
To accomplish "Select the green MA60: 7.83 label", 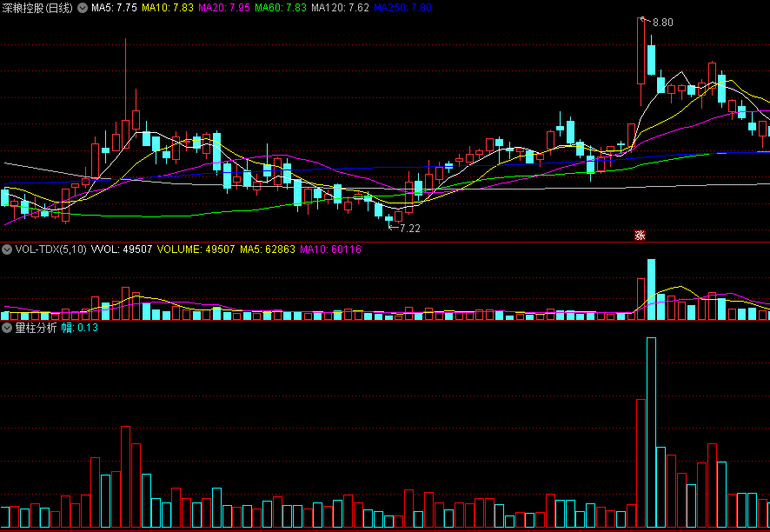I will tap(281, 8).
